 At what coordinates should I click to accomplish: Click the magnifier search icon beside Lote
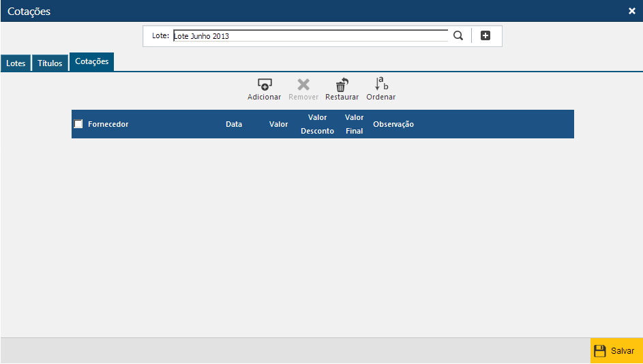(x=458, y=36)
